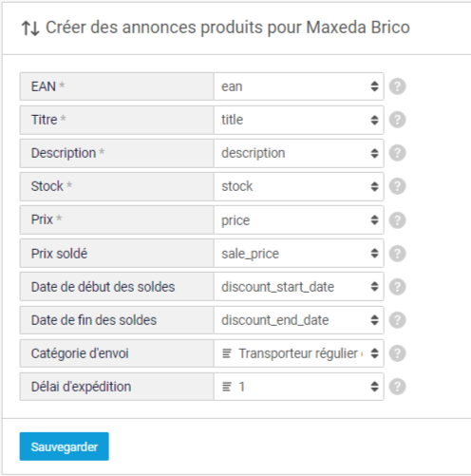The width and height of the screenshot is (471, 476).
Task: Show help for the Stock field
Action: (x=397, y=186)
